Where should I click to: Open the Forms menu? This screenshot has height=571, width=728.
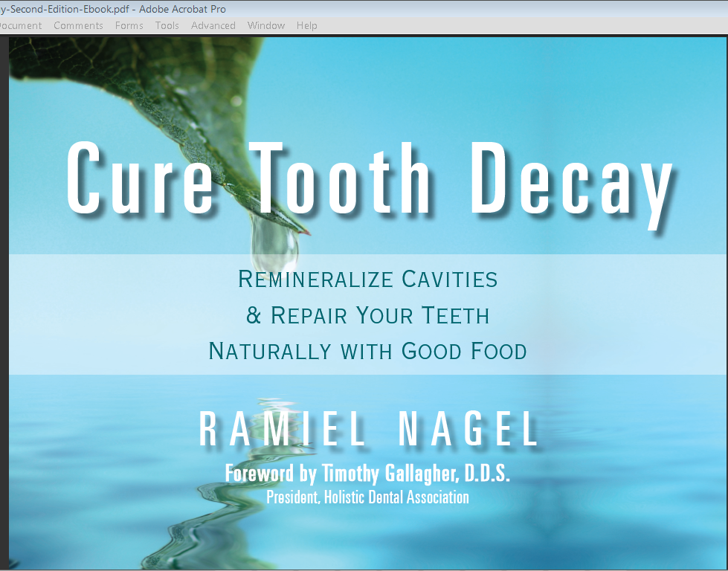coord(129,25)
